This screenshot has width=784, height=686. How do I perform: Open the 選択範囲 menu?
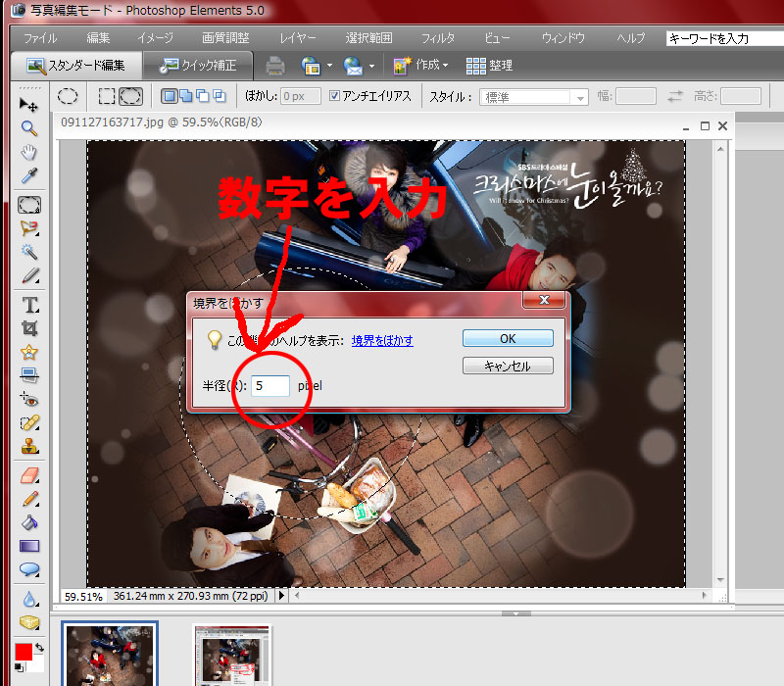[368, 38]
